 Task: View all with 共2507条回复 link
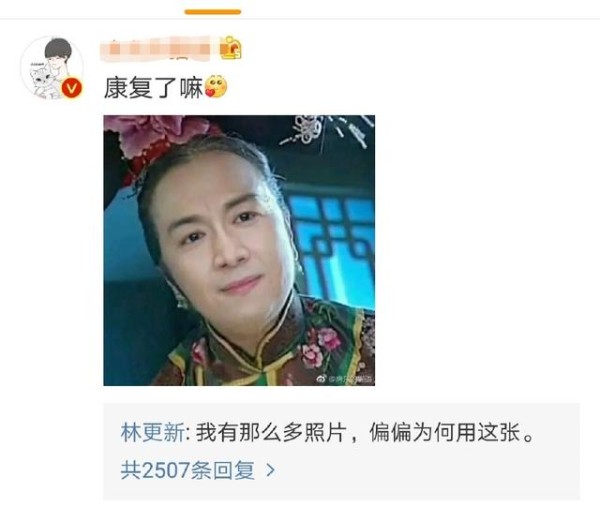click(x=188, y=470)
